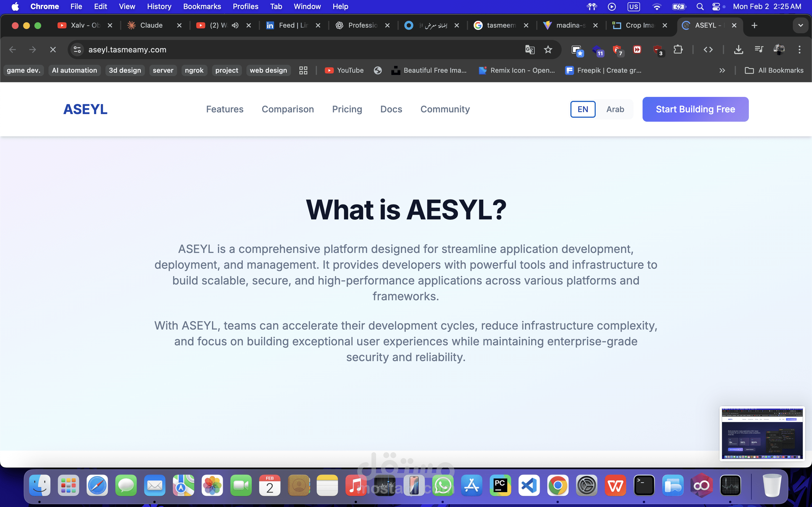
Task: Mute the audio-playing YouTube tab
Action: pos(235,25)
